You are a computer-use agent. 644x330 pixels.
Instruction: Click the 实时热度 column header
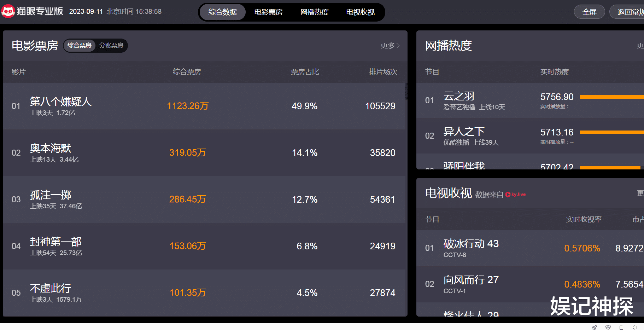click(555, 72)
